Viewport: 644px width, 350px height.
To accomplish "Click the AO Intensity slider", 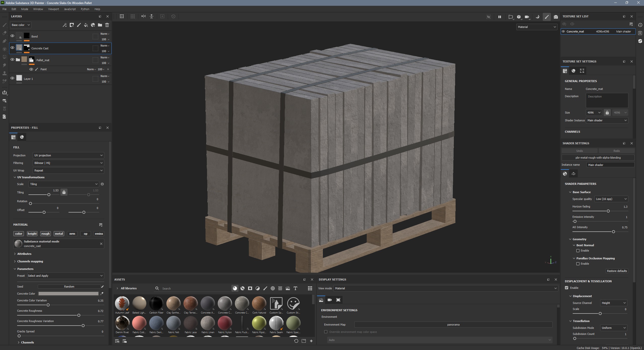I will pos(600,232).
